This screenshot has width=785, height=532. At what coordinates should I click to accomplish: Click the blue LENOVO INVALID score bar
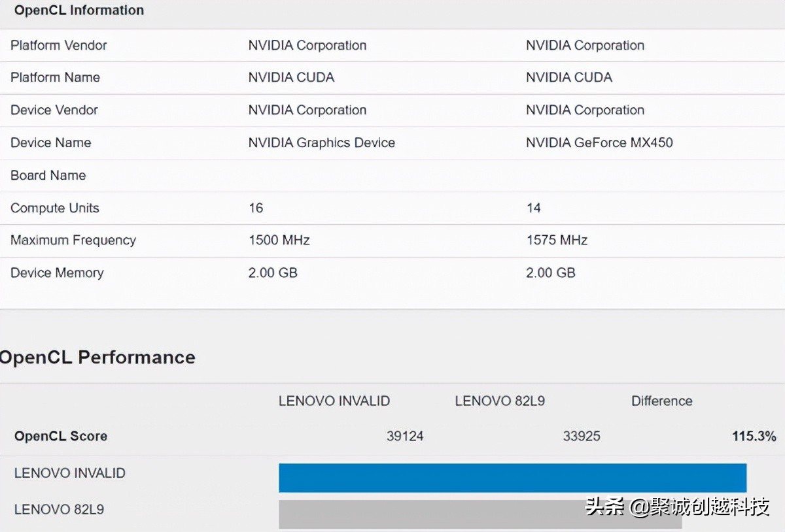513,478
